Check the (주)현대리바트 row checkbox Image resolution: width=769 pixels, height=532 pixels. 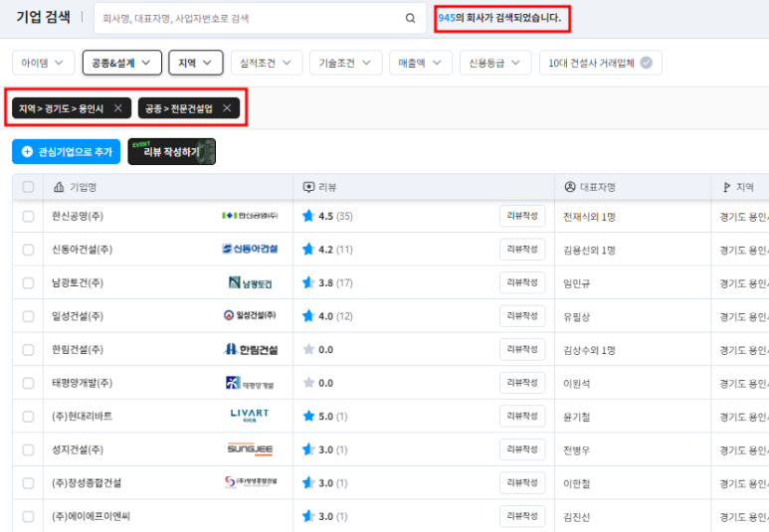pyautogui.click(x=29, y=417)
